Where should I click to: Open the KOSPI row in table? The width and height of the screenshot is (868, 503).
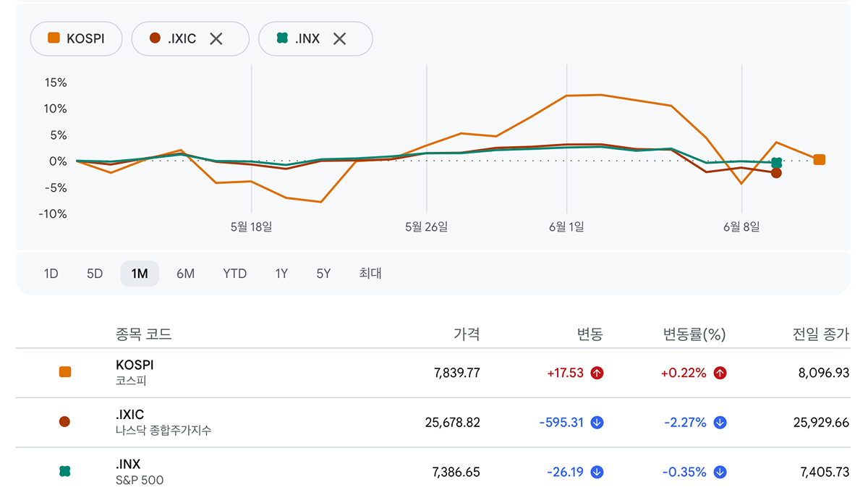(x=433, y=373)
